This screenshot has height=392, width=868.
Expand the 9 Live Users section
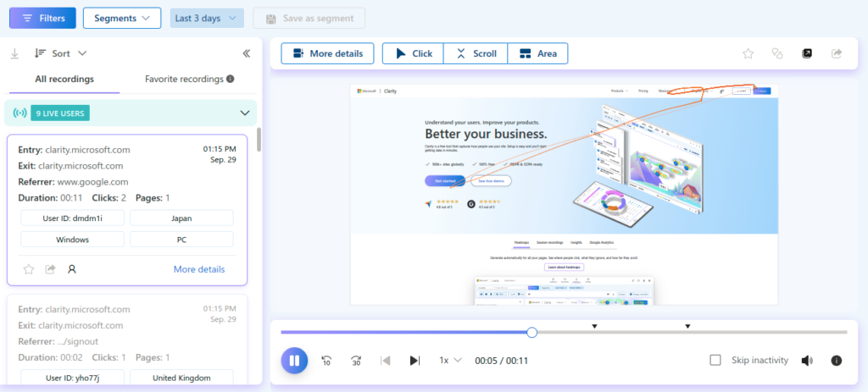[245, 113]
